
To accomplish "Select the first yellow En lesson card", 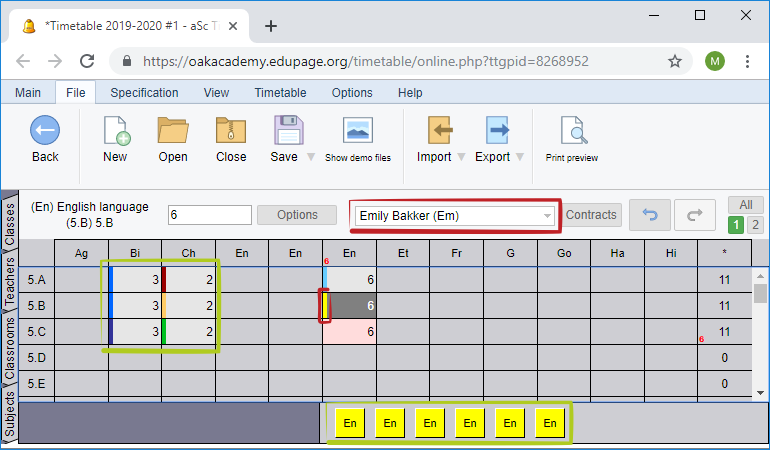I will (x=350, y=424).
